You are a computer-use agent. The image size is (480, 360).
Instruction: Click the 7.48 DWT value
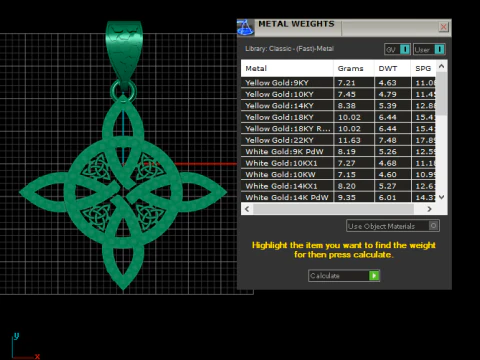tap(387, 140)
